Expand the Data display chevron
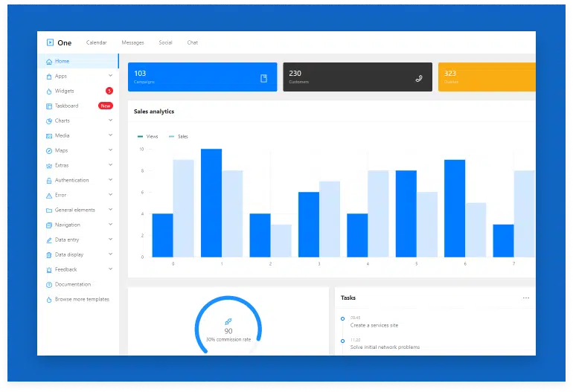 pos(110,254)
